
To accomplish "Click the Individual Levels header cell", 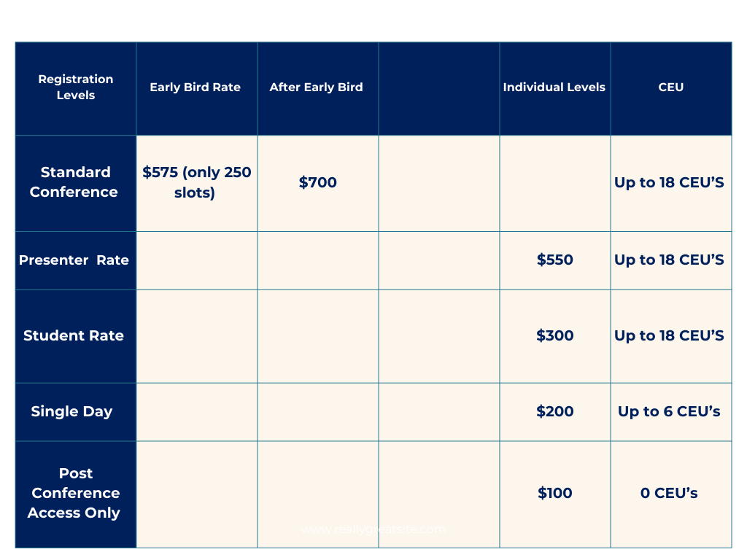I will 555,88.
